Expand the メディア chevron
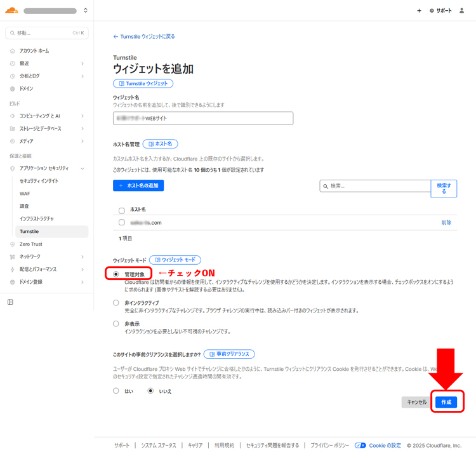This screenshot has height=454, width=476. coord(83,141)
